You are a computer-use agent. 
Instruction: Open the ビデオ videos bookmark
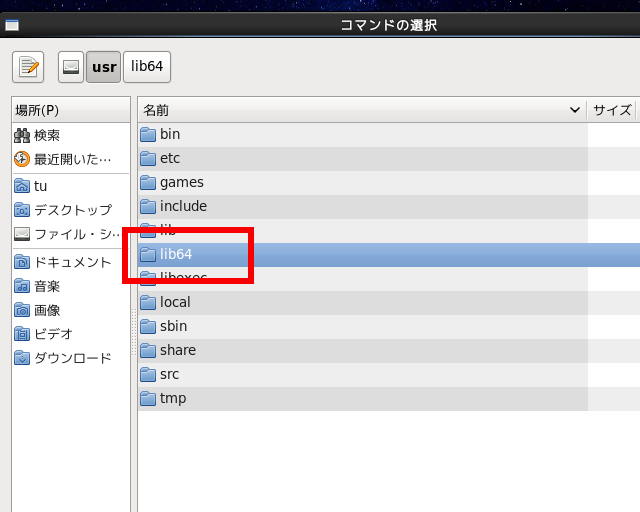(x=53, y=334)
